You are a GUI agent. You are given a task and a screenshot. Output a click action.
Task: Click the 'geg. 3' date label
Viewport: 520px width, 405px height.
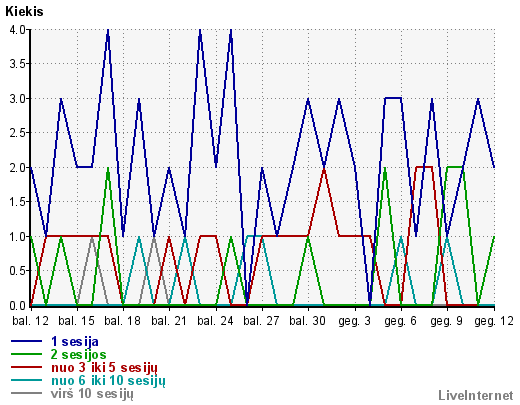pyautogui.click(x=354, y=321)
